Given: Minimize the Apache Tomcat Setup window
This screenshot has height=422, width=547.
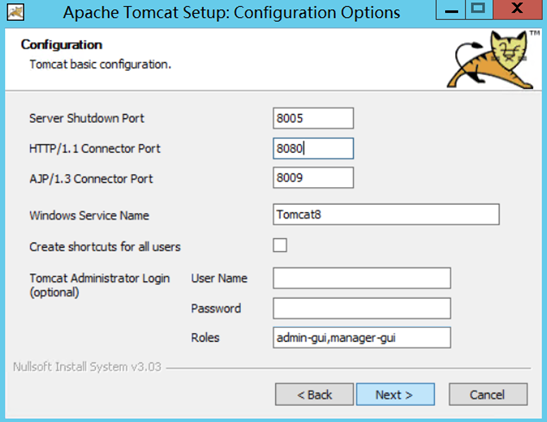Looking at the screenshot, I should (x=451, y=9).
